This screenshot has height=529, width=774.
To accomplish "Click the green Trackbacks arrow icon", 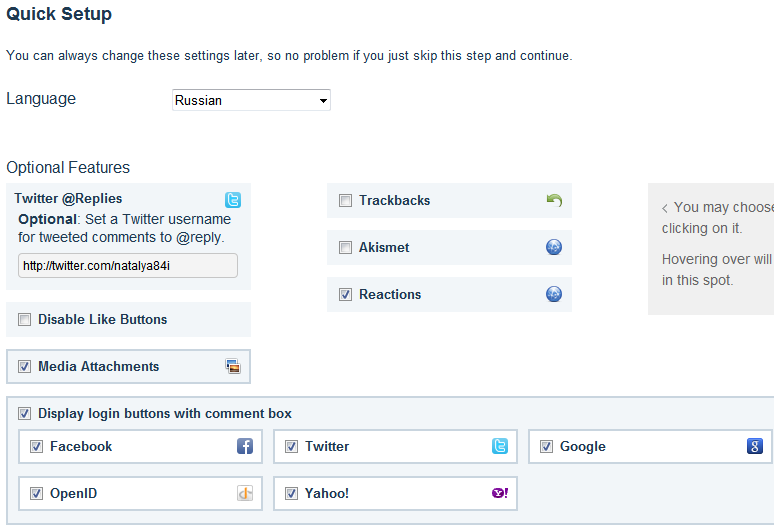I will 554,200.
